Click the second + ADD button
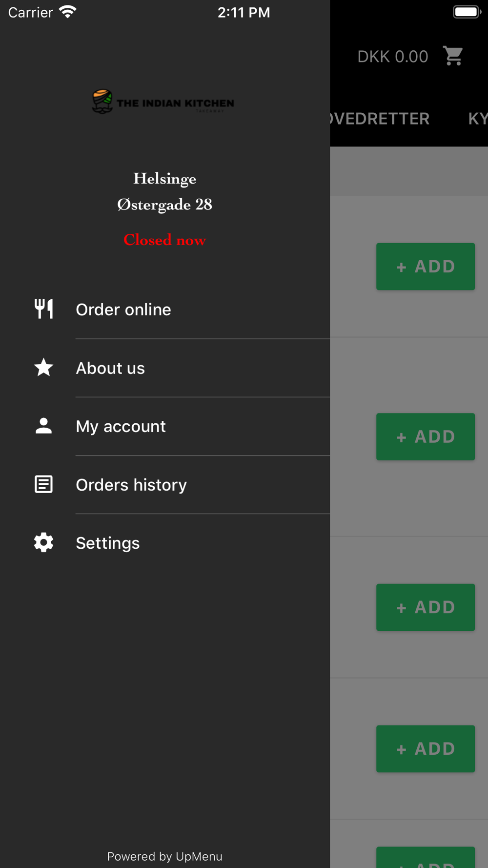 pos(426,437)
